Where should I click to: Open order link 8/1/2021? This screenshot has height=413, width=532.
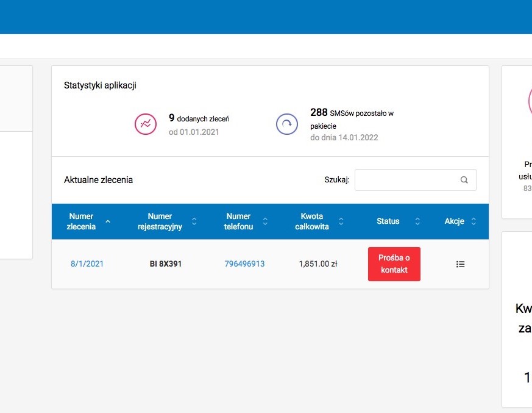pos(87,264)
